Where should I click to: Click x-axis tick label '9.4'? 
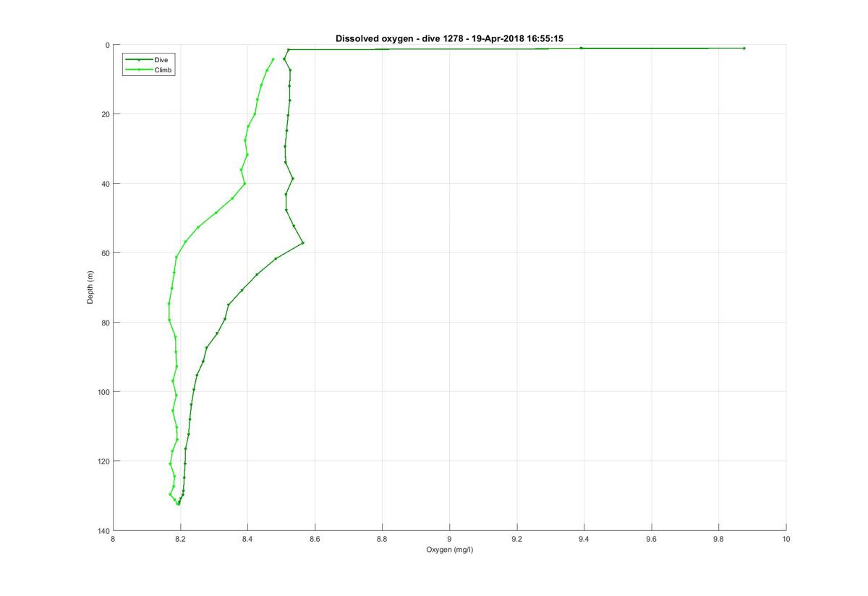tap(584, 539)
